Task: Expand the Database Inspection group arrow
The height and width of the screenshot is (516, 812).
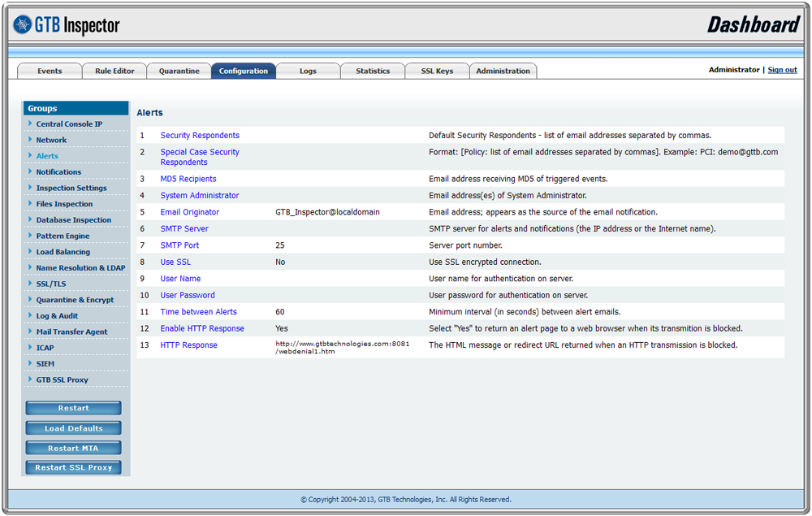Action: 30,219
